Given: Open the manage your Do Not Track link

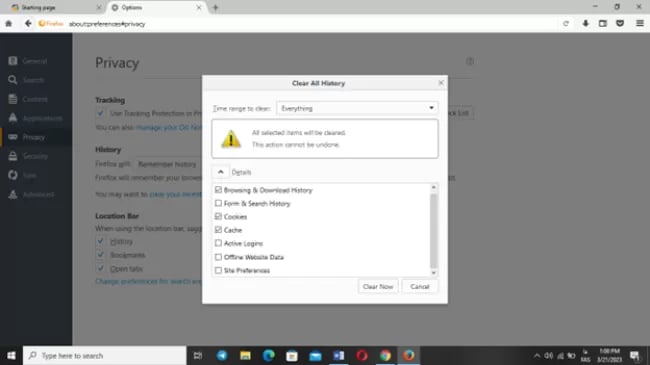Looking at the screenshot, I should [x=169, y=127].
